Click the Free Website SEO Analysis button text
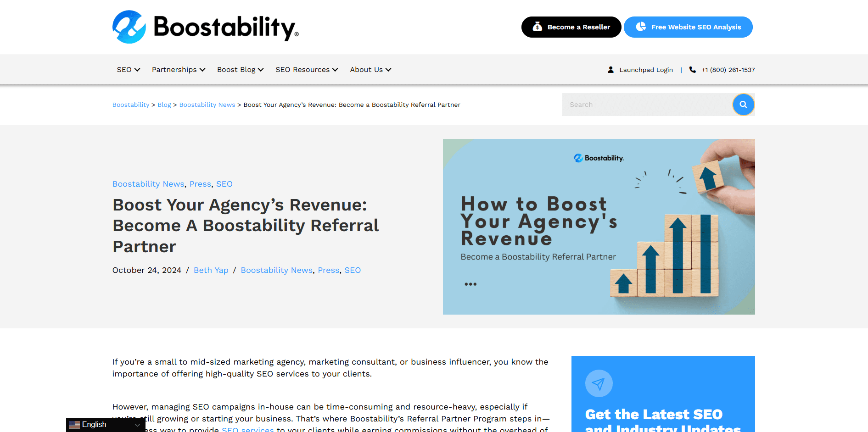This screenshot has width=868, height=432. click(696, 27)
